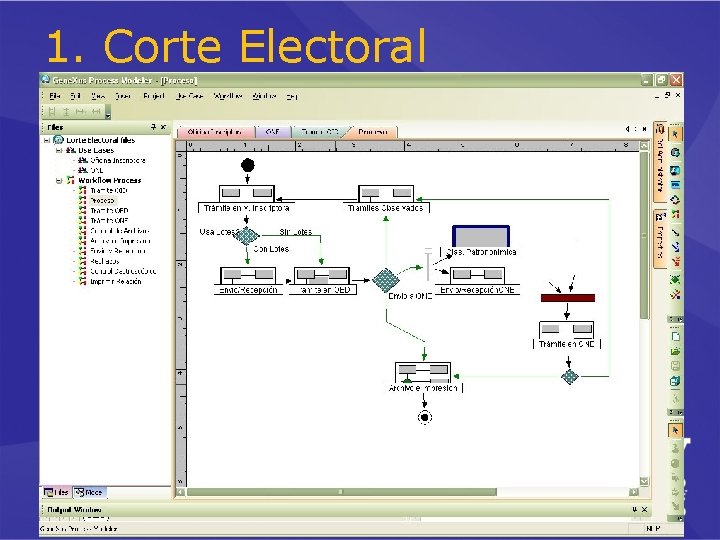The width and height of the screenshot is (720, 540).
Task: Click the end node below Archivo e Impresión
Action: pos(425,417)
